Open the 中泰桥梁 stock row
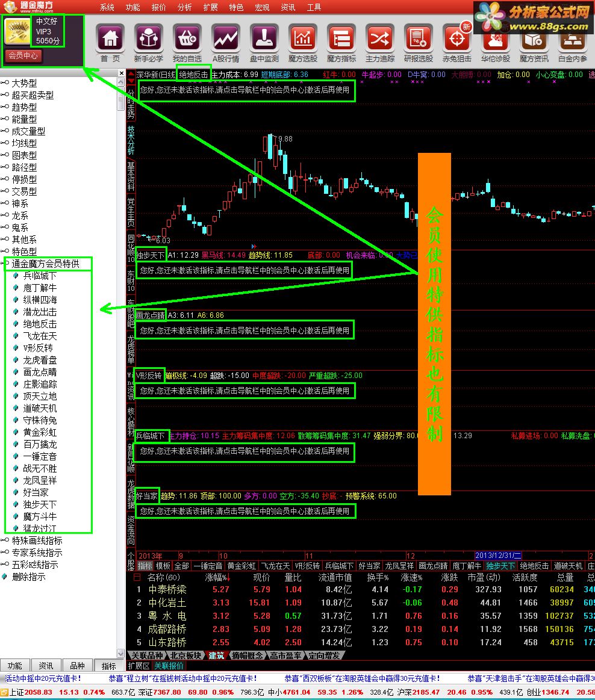This screenshot has width=595, height=700. click(362, 589)
